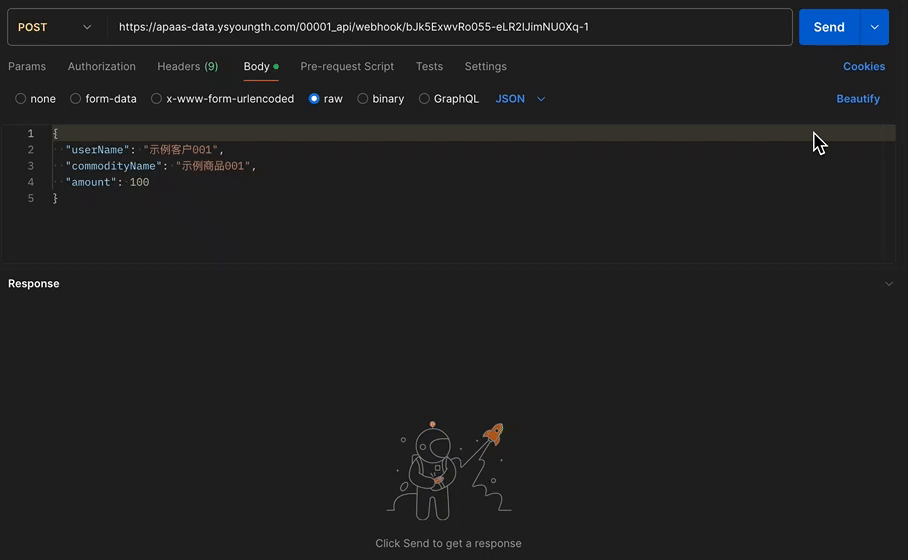Click line number 1 in the editor gutter

click(x=31, y=134)
